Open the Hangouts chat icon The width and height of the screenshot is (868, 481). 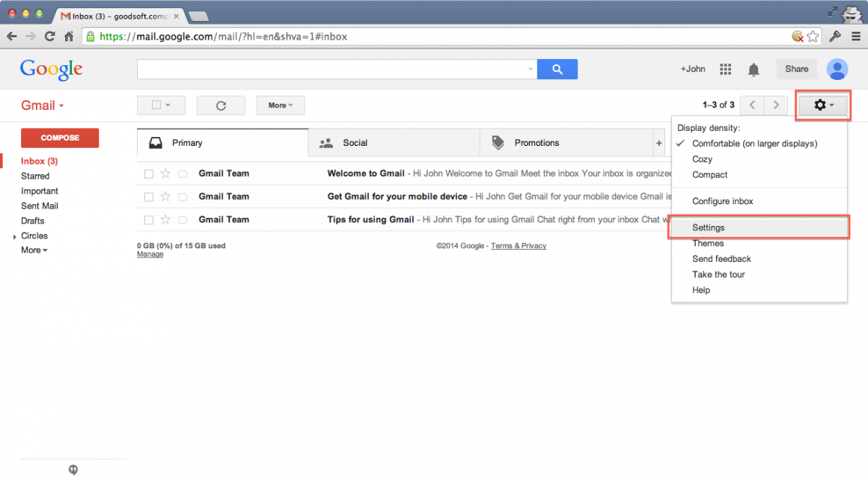point(73,469)
